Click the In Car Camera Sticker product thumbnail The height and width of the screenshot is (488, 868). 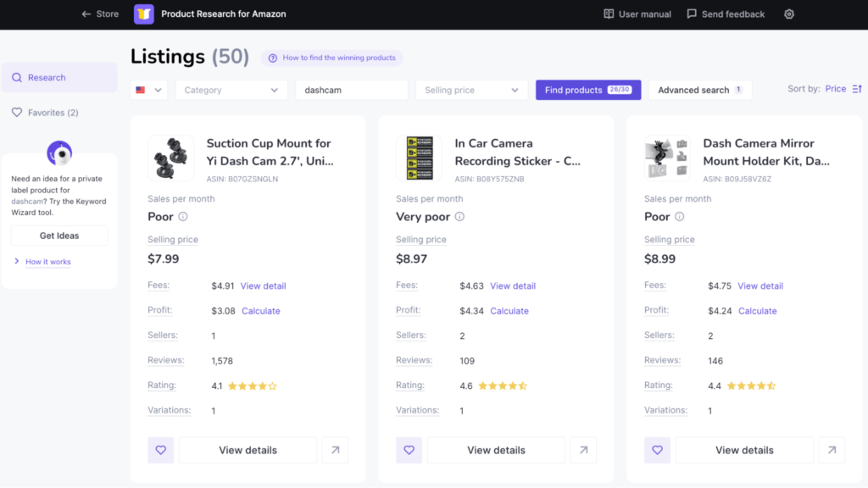(419, 158)
